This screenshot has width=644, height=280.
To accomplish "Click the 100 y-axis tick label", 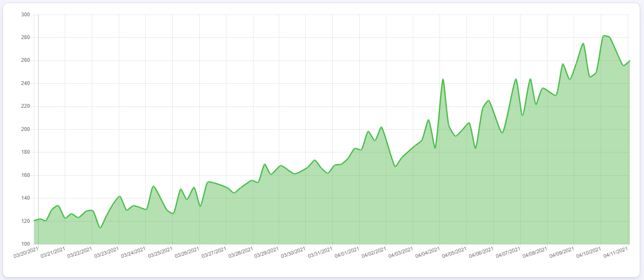I will (25, 244).
